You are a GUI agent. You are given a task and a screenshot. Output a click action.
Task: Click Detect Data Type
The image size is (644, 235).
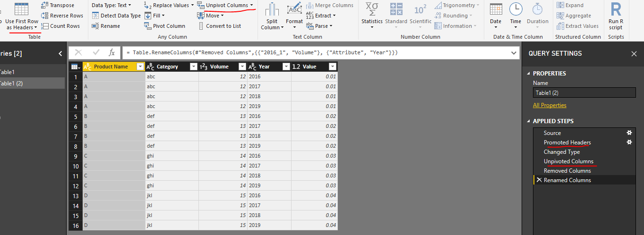(x=116, y=16)
